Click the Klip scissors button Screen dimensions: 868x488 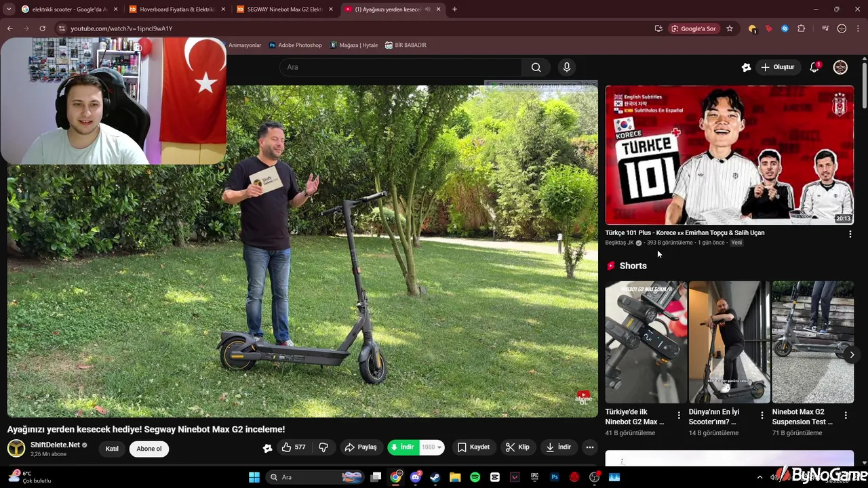[517, 447]
